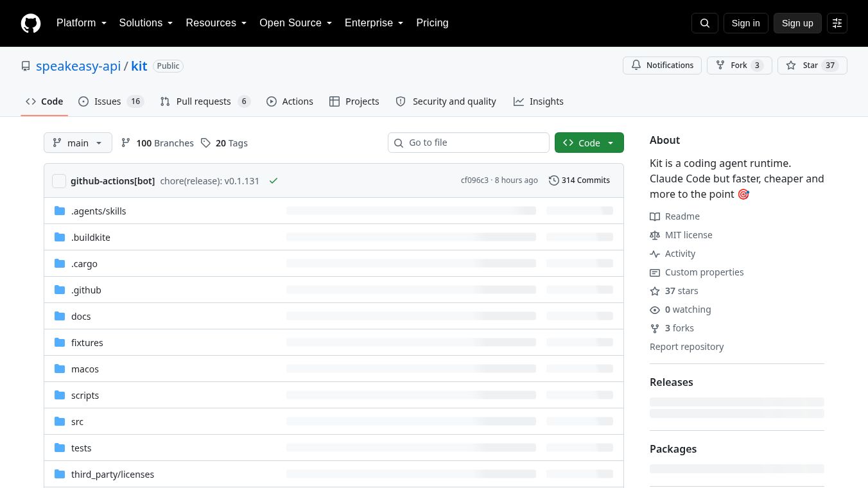Switch to the Issues tab
Screen dimensions: 868x488
coord(111,101)
